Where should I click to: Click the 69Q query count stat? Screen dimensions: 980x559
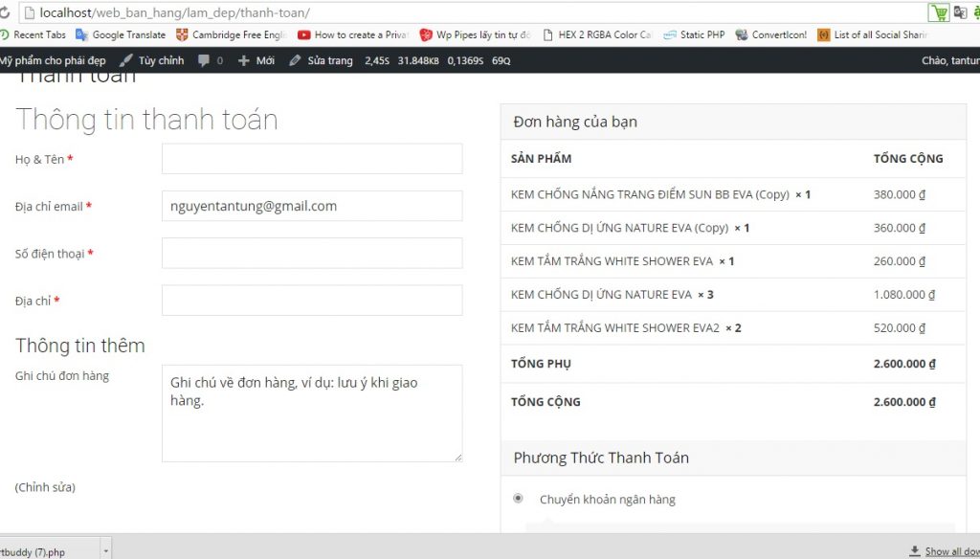501,60
